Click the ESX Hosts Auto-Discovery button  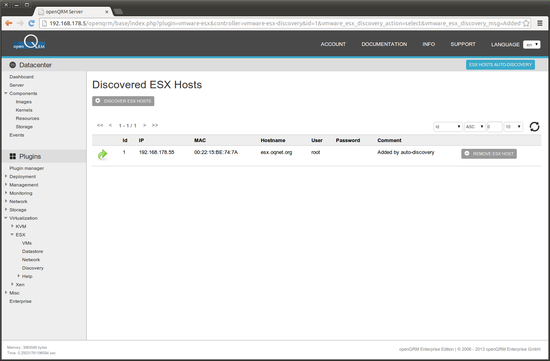coord(500,65)
